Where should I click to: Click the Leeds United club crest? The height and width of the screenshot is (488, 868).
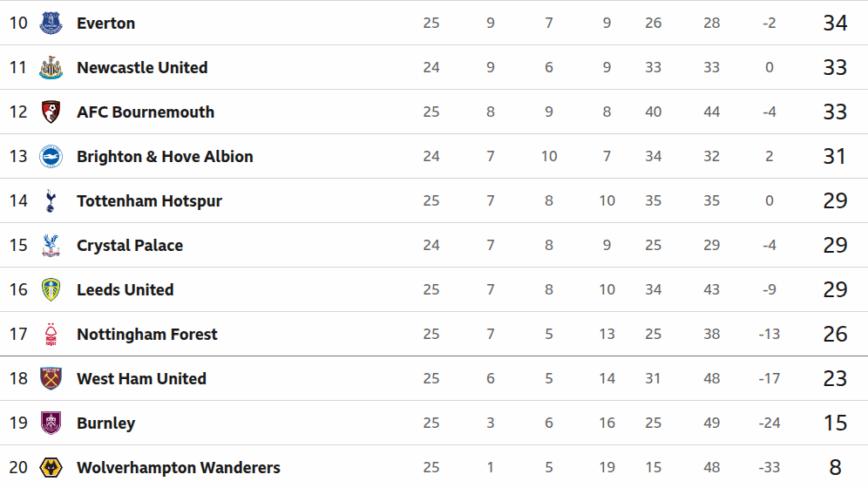51,290
